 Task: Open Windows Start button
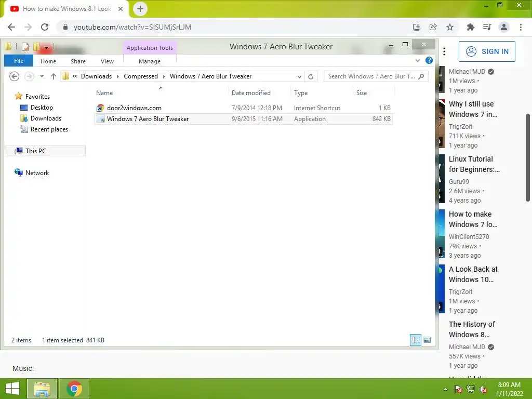(12, 389)
